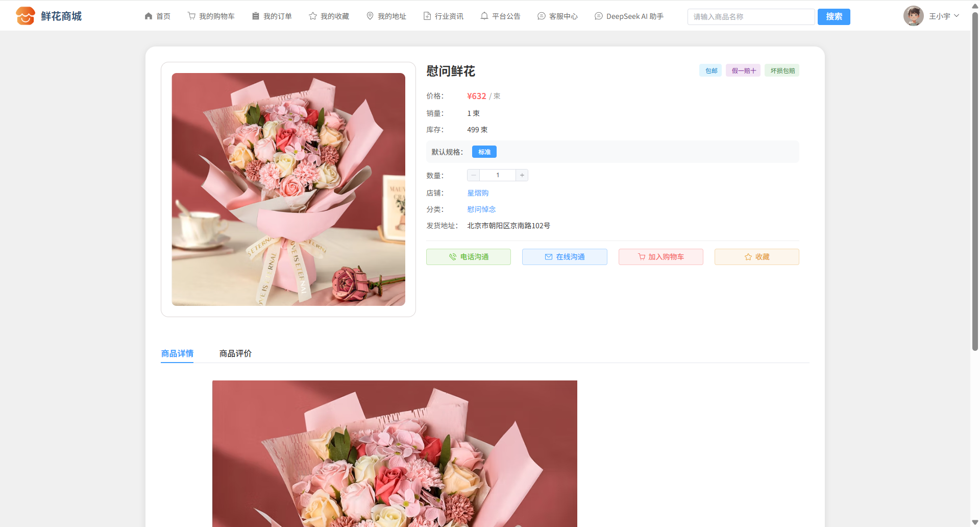
Task: Click the DeepSeek AI assistant icon
Action: tap(599, 16)
